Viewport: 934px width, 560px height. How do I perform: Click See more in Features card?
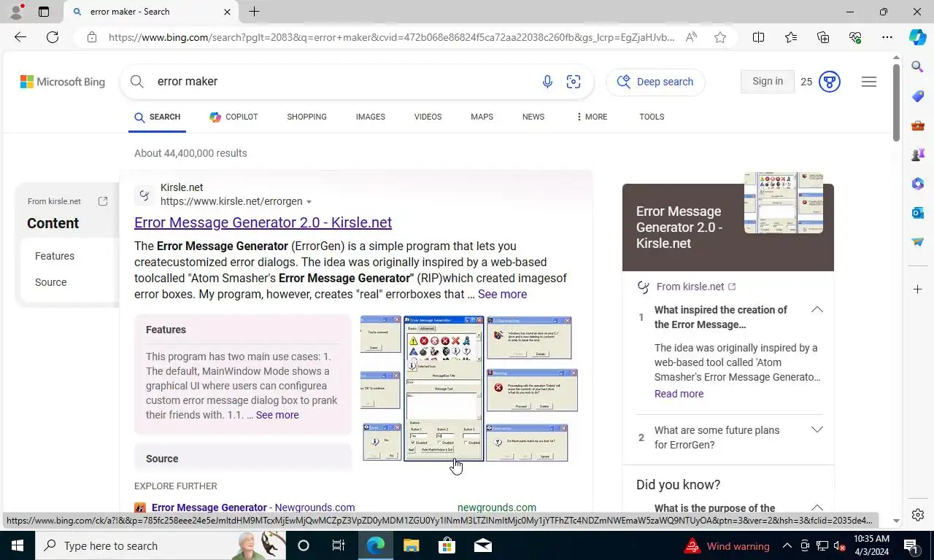(x=277, y=415)
